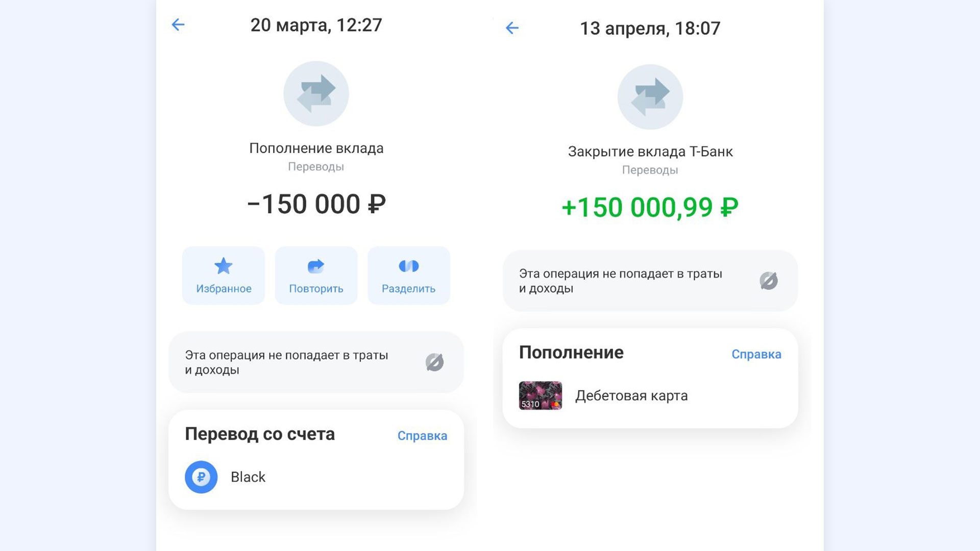The height and width of the screenshot is (551, 980).
Task: Select the Black account ruble icon
Action: point(201,477)
